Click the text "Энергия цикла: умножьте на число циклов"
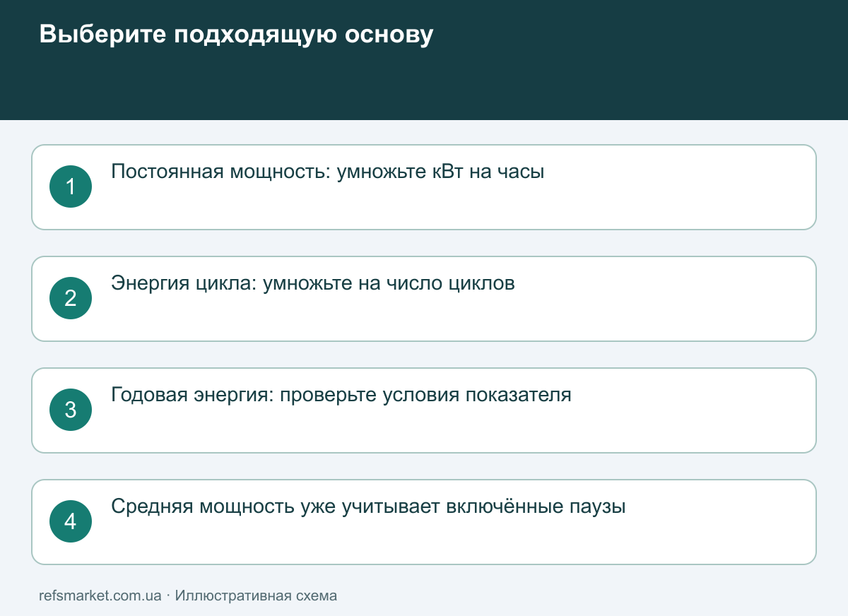Viewport: 848px width, 616px height. click(x=313, y=283)
